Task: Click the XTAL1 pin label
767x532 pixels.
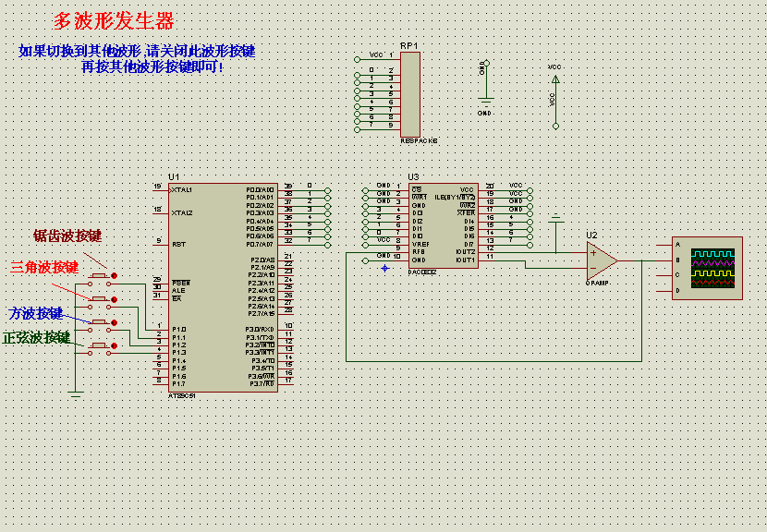Action: coord(181,189)
